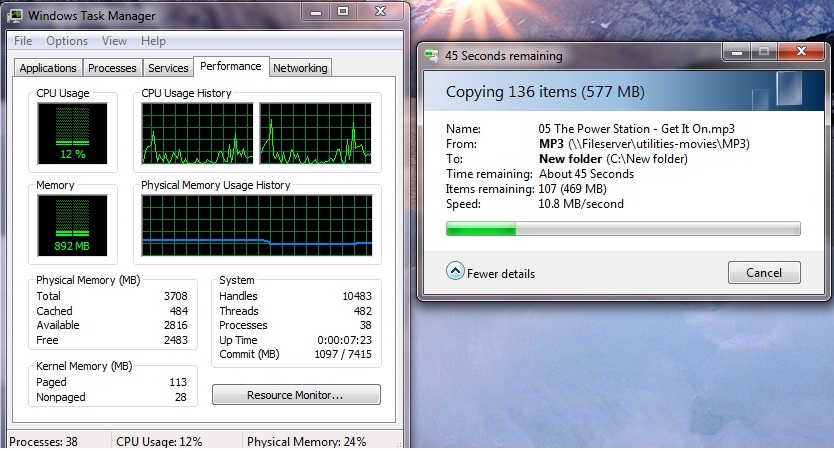Click the first CPU Usage History graph
The image size is (834, 451).
pos(197,133)
